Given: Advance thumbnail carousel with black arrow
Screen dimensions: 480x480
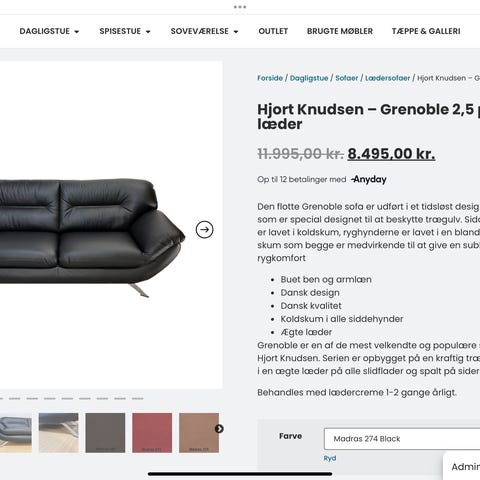Looking at the screenshot, I should [219, 429].
